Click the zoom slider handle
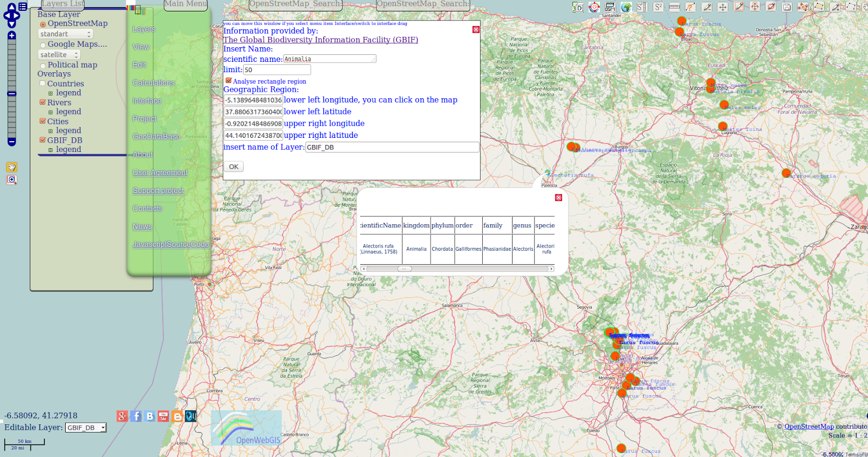Screen dimensions: 868x457 [x=11, y=94]
